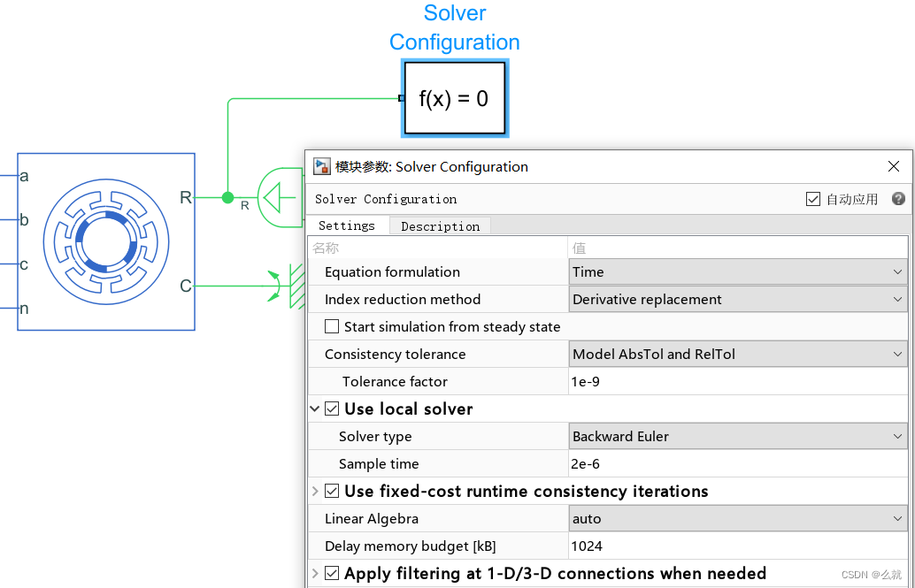Open the Linear Algebra dropdown
Viewport: 915px width, 588px height.
(738, 518)
